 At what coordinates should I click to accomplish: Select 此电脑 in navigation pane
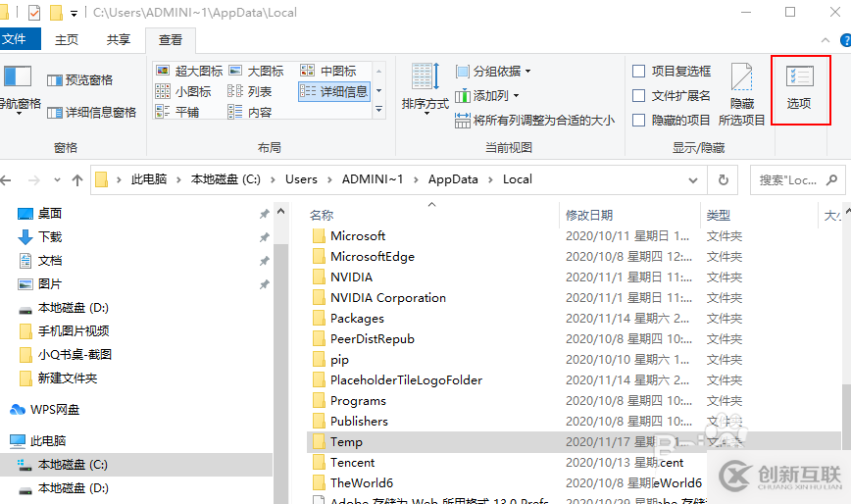[x=38, y=441]
